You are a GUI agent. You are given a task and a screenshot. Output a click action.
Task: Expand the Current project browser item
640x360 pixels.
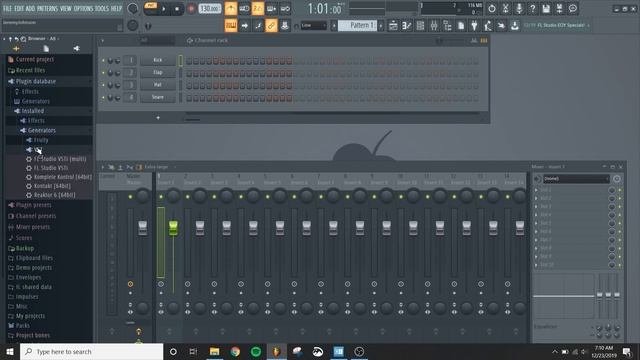[35, 60]
